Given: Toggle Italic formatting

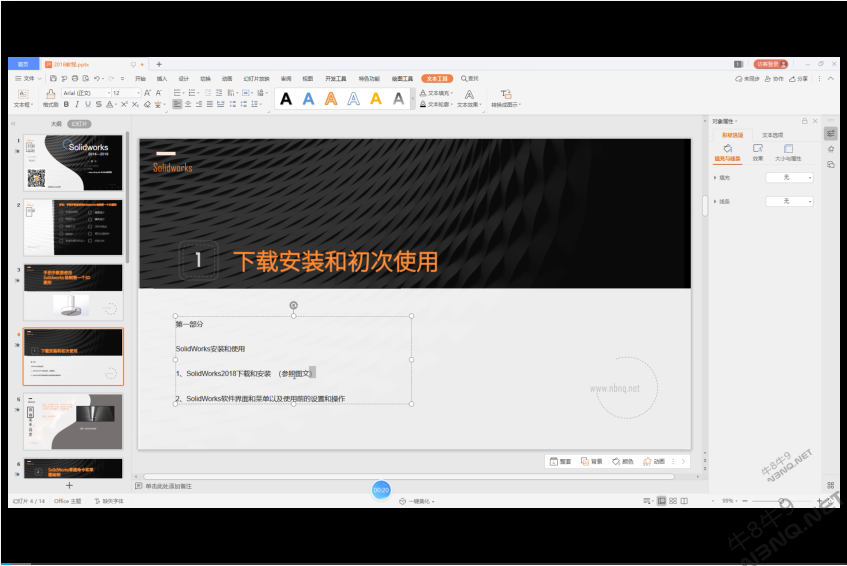Looking at the screenshot, I should (x=77, y=104).
